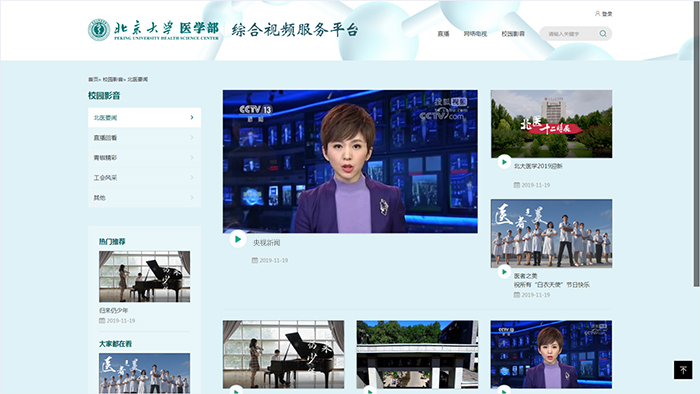Image resolution: width=700 pixels, height=394 pixels.
Task: Click the 校园影音 sidebar heading
Action: 104,95
